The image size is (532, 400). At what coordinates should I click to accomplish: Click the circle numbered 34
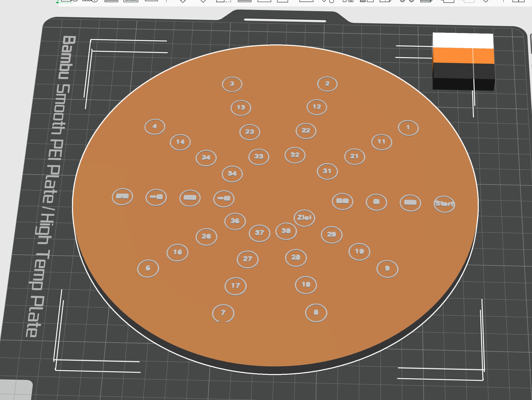[232, 174]
